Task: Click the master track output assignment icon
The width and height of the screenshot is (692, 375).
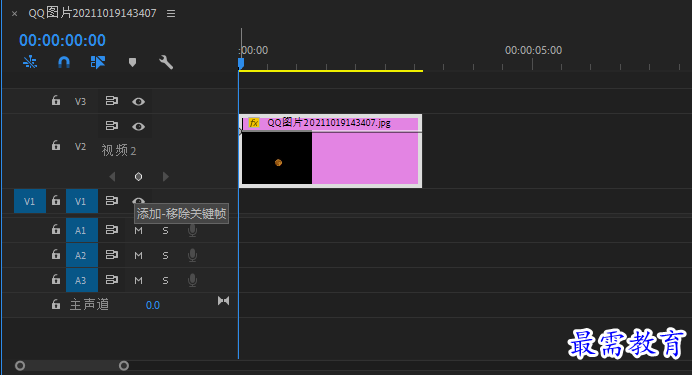Action: (x=223, y=301)
